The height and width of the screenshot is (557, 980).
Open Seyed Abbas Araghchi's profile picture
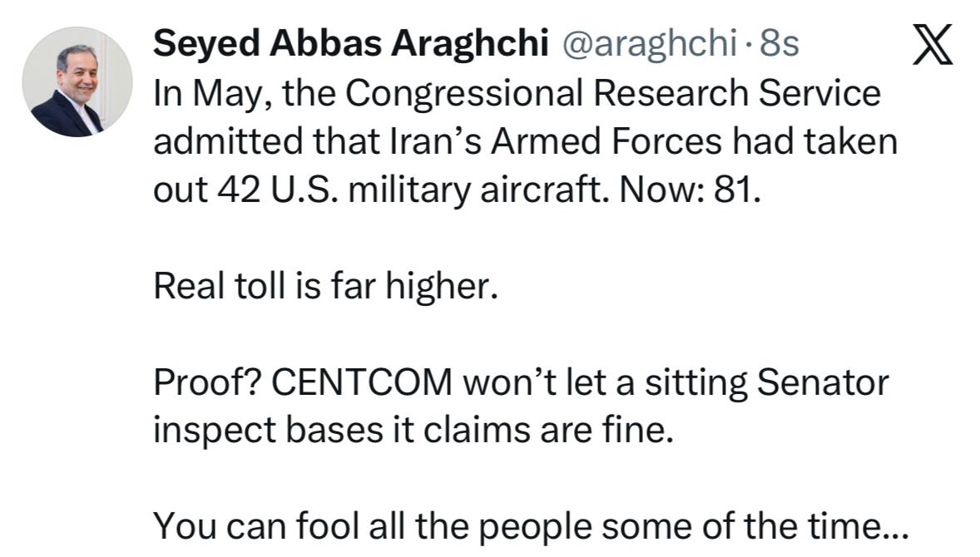[x=77, y=81]
